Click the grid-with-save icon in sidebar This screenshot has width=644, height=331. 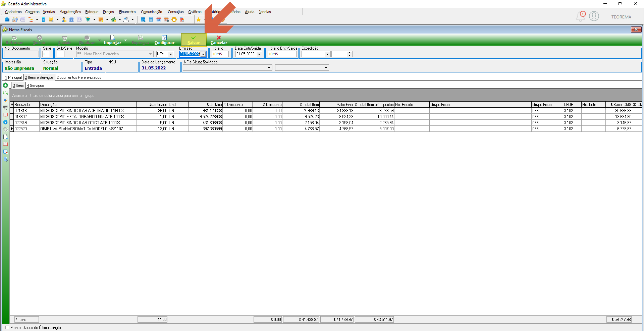(5, 152)
